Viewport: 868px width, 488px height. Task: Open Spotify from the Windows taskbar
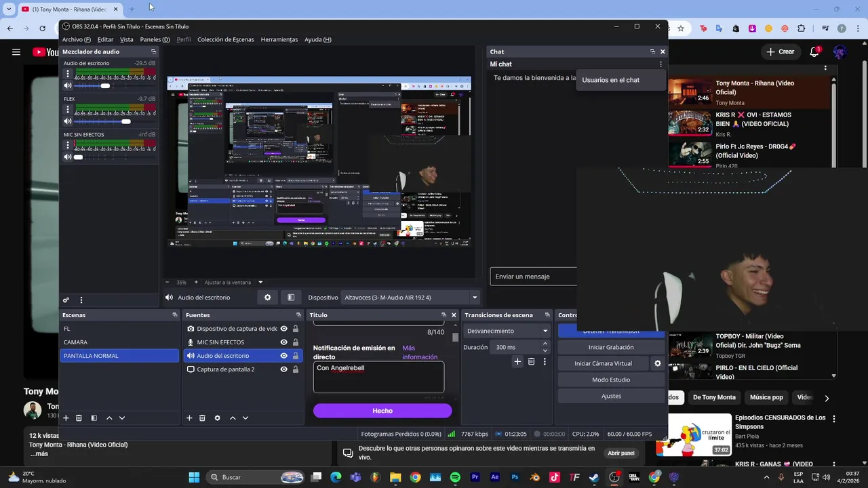tap(455, 477)
